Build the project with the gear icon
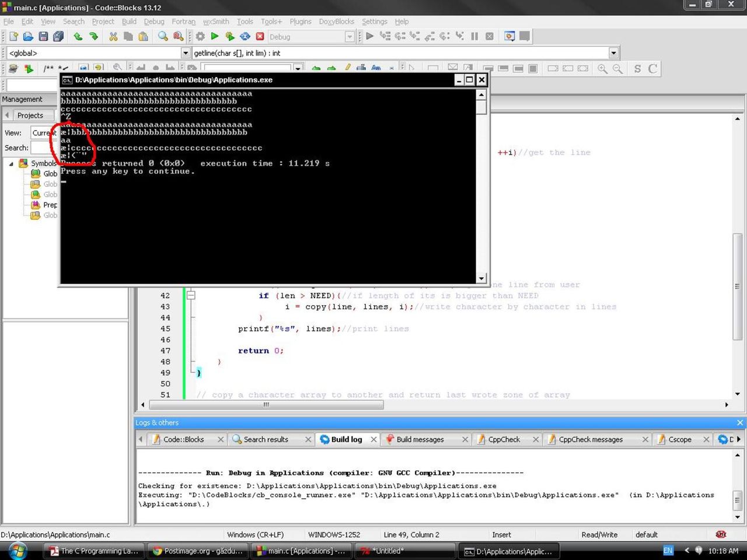The image size is (747, 560). click(200, 36)
